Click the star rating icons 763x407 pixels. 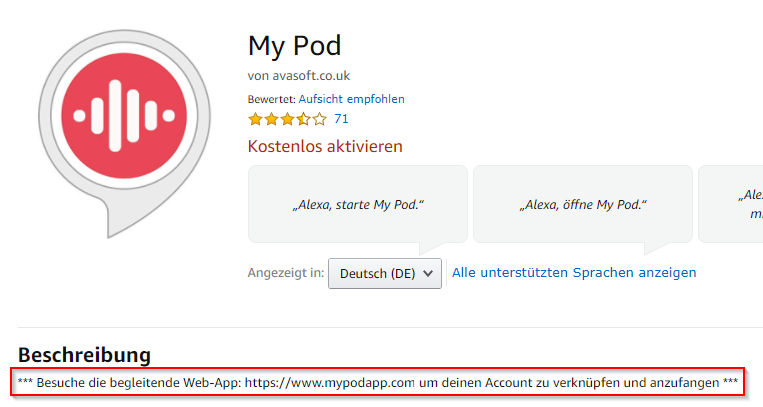tap(287, 119)
